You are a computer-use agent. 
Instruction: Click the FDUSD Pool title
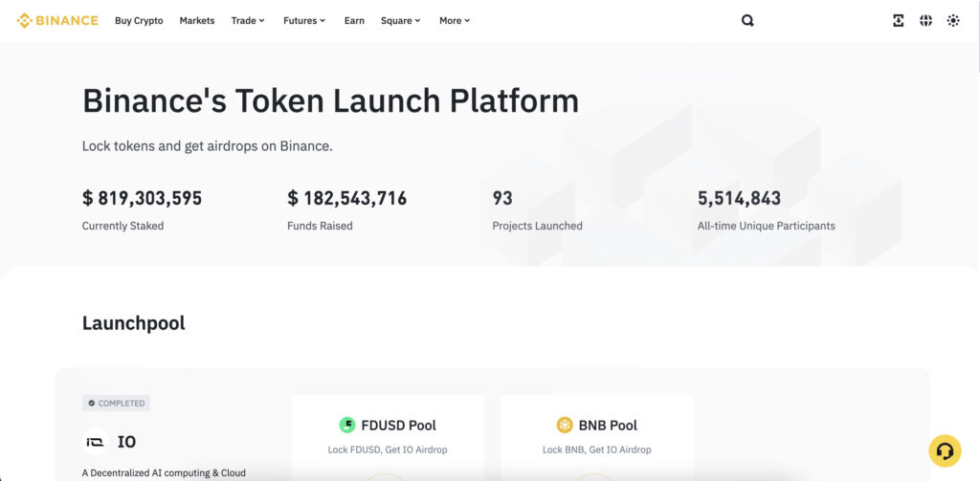click(399, 426)
